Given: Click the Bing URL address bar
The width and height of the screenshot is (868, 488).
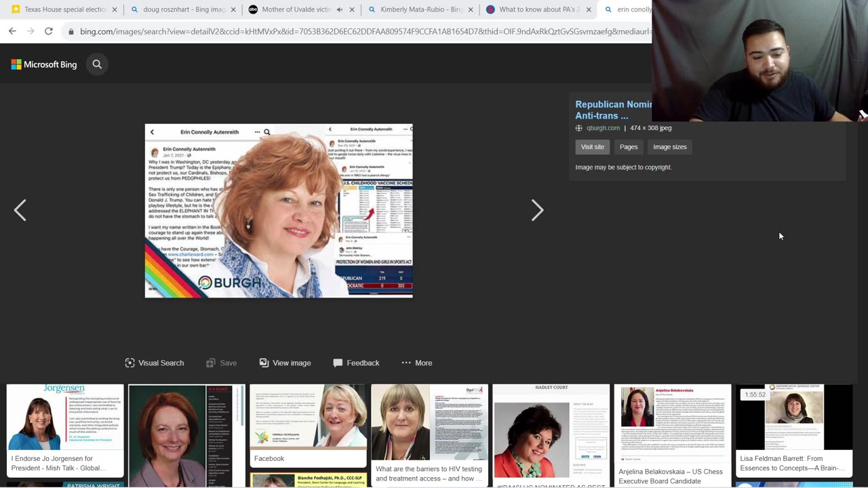Looking at the screenshot, I should pyautogui.click(x=365, y=31).
